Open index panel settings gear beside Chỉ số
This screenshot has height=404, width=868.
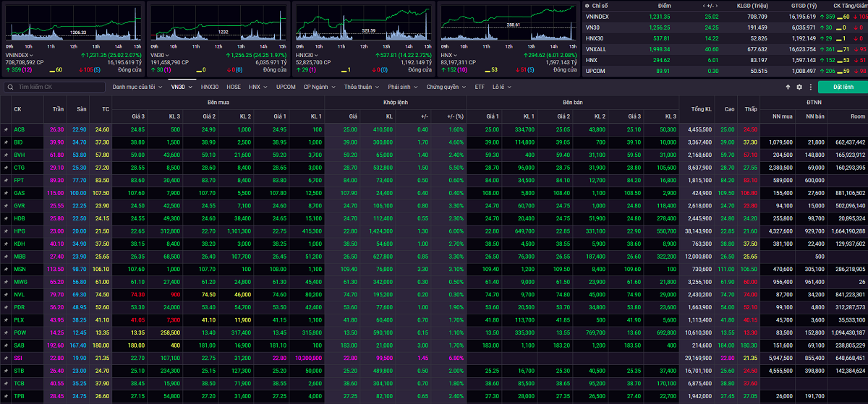coord(586,5)
